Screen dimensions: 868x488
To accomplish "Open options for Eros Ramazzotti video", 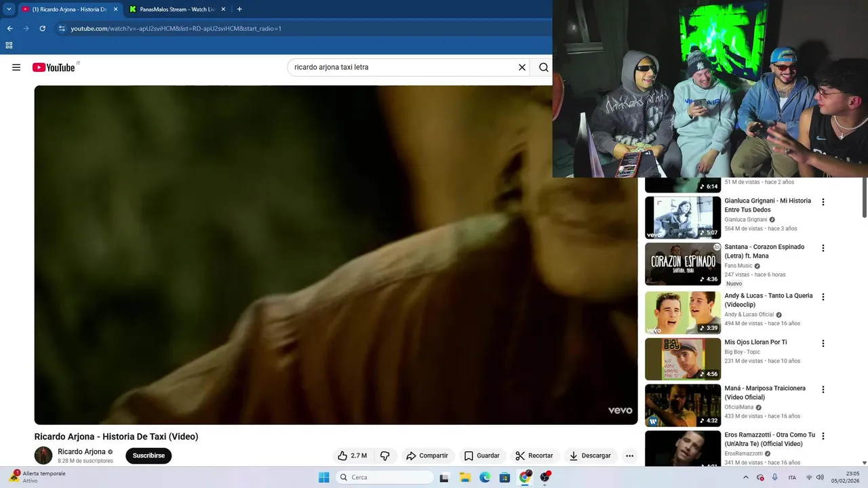I will pyautogui.click(x=823, y=436).
